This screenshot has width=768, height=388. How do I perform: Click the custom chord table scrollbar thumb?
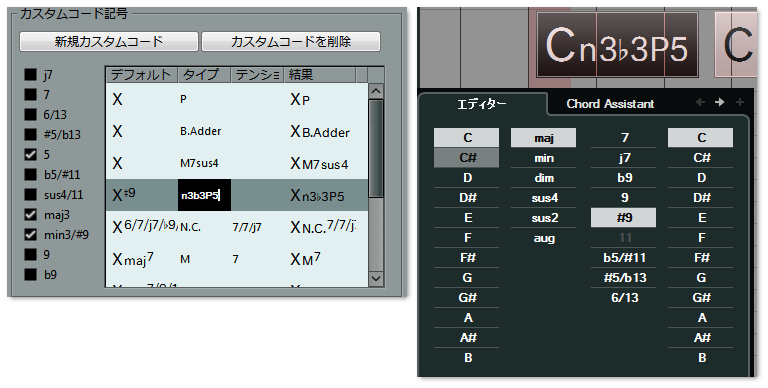click(376, 148)
